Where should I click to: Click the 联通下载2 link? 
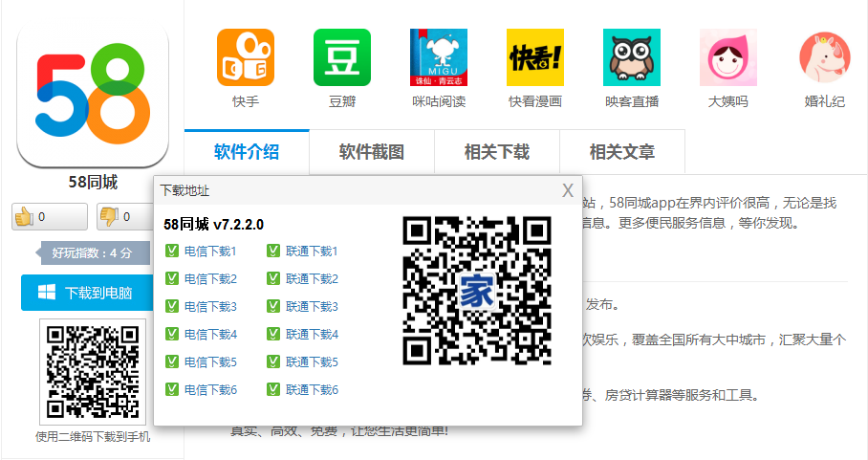tap(312, 279)
